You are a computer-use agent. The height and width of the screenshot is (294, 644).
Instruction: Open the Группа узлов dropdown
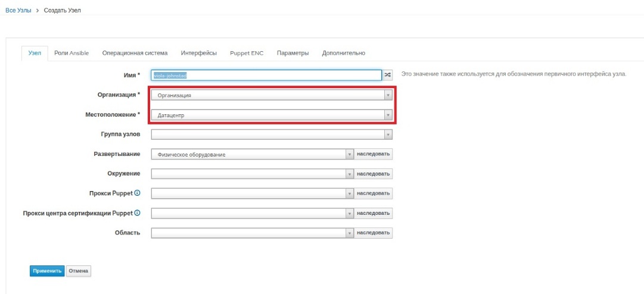(272, 135)
